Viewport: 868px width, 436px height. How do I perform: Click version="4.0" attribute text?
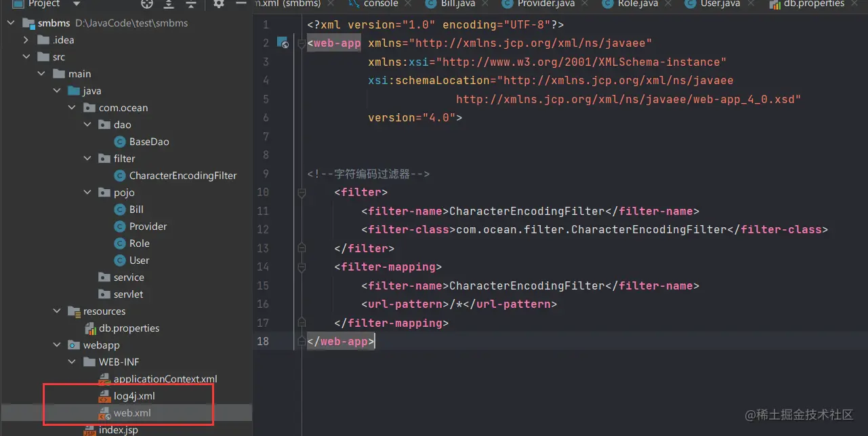pyautogui.click(x=412, y=118)
